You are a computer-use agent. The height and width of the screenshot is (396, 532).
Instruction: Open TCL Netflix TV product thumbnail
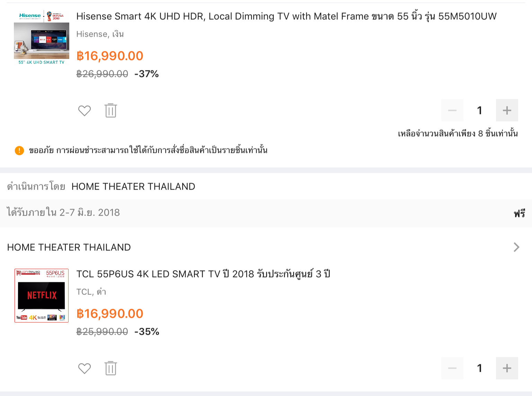(x=42, y=295)
